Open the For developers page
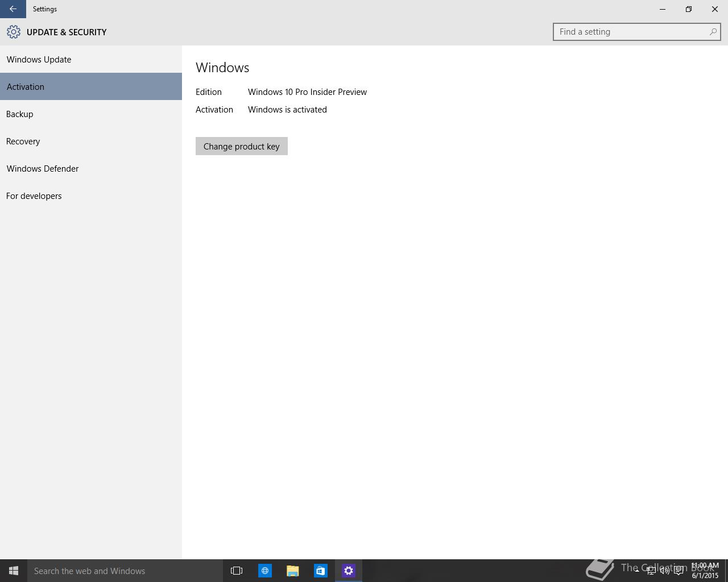This screenshot has width=728, height=582. point(91,196)
